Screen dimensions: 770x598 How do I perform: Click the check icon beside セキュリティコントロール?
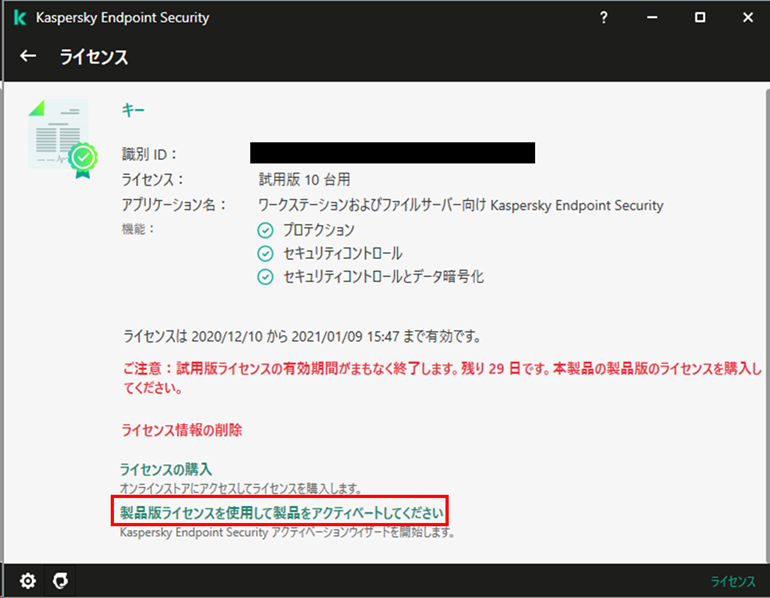[x=265, y=253]
